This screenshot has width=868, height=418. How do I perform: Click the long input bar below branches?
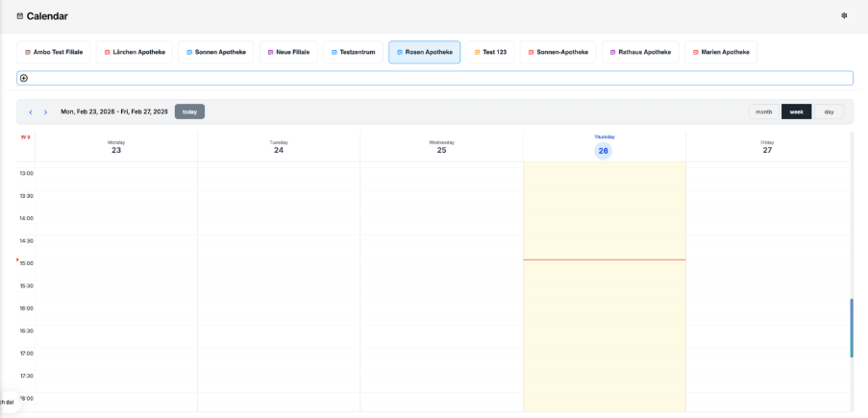point(434,78)
